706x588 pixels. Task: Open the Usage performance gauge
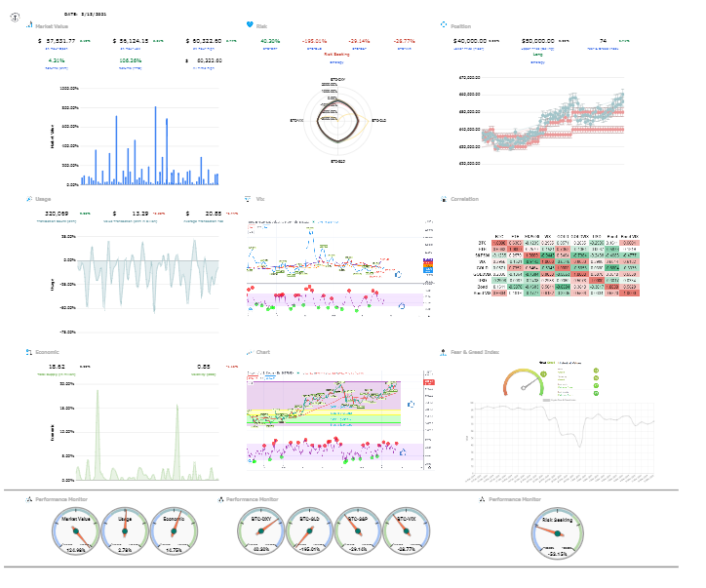click(125, 530)
